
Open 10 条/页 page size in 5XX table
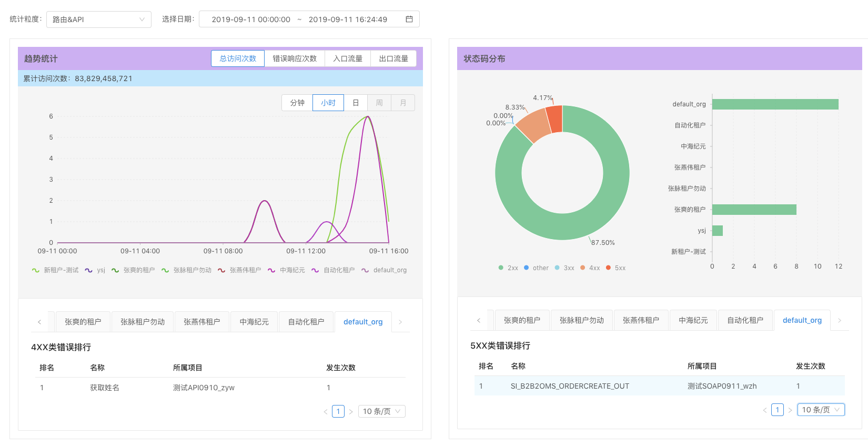[x=821, y=410]
